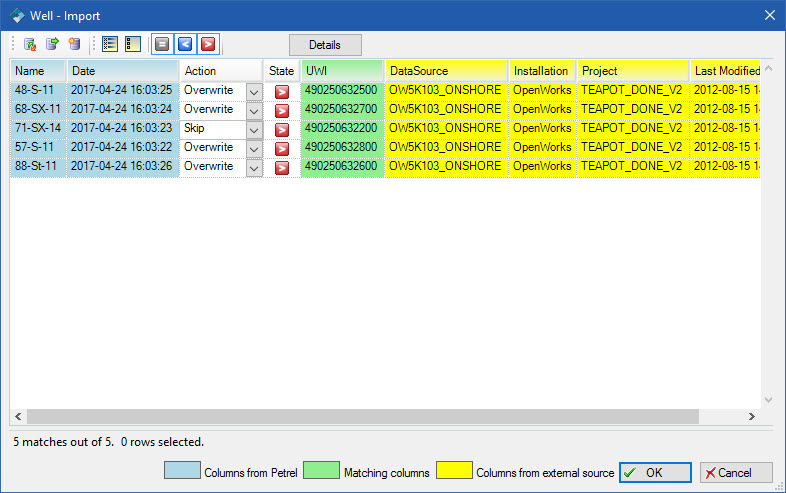Open Action dropdown for well 71-SX-14
The image size is (786, 493).
[254, 130]
